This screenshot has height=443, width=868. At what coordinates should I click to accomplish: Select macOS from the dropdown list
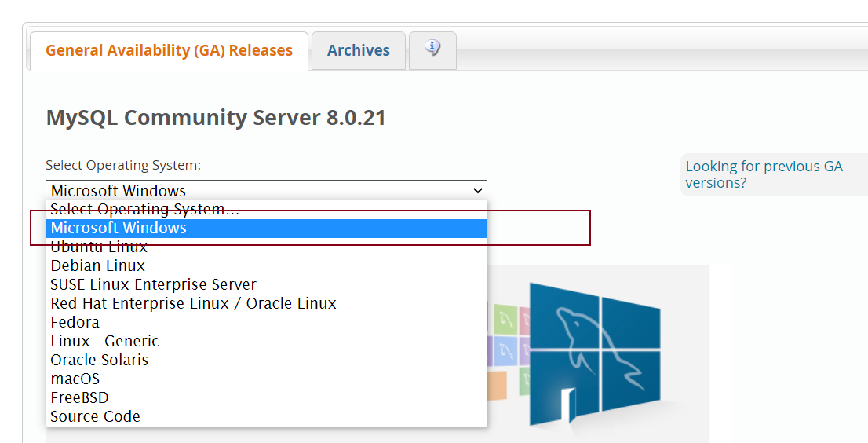pyautogui.click(x=266, y=379)
